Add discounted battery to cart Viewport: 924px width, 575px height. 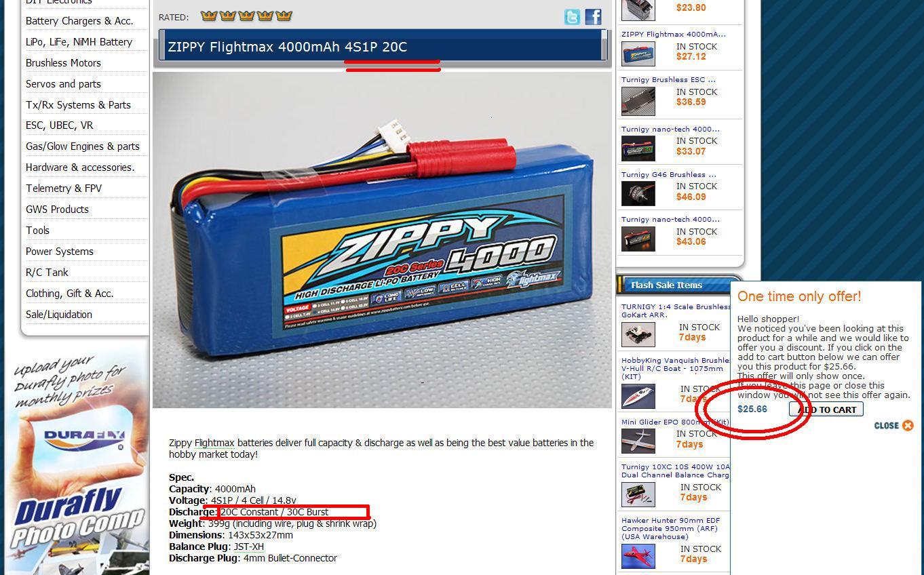click(826, 410)
